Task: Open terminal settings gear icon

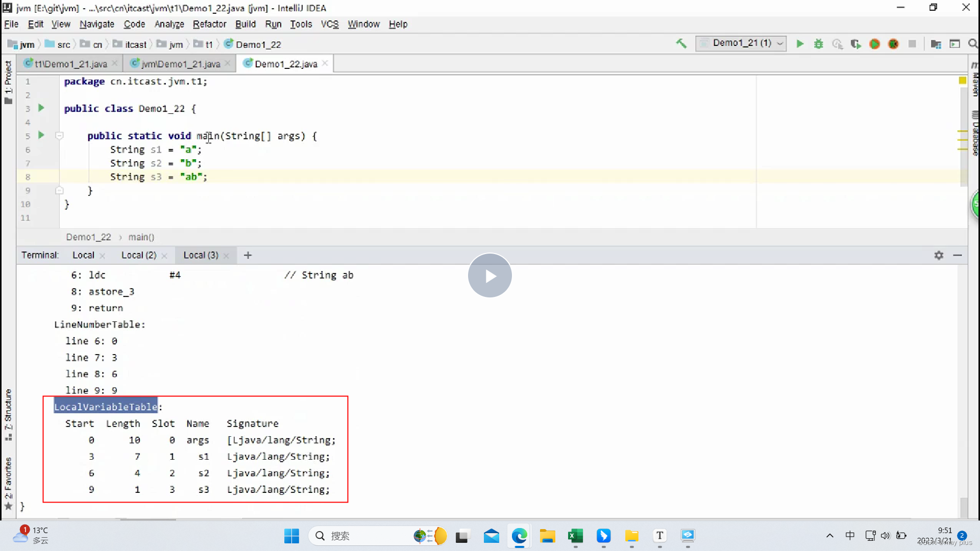Action: tap(939, 255)
